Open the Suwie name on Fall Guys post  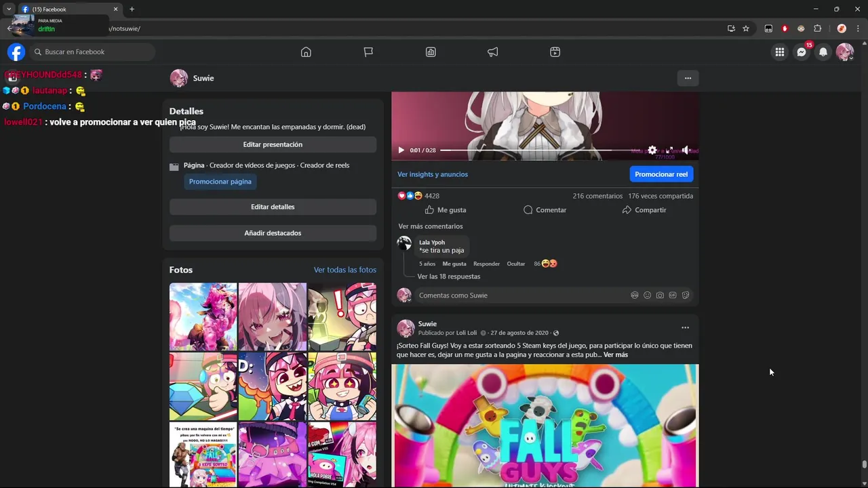(x=427, y=324)
